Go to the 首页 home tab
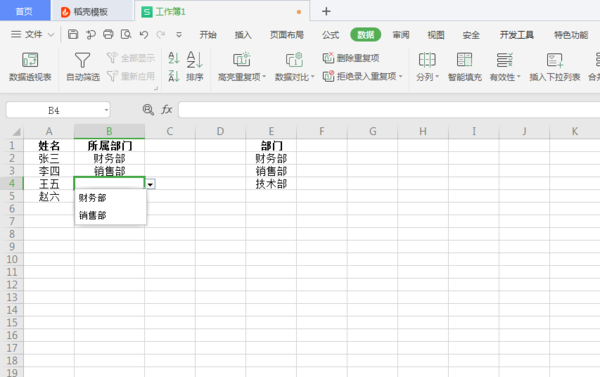This screenshot has height=377, width=600. pos(24,11)
